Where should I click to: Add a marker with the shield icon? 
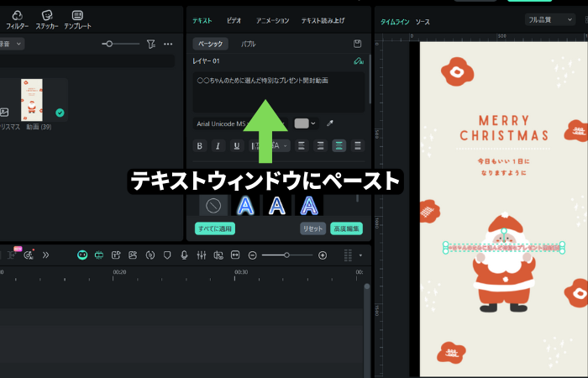[x=167, y=255]
